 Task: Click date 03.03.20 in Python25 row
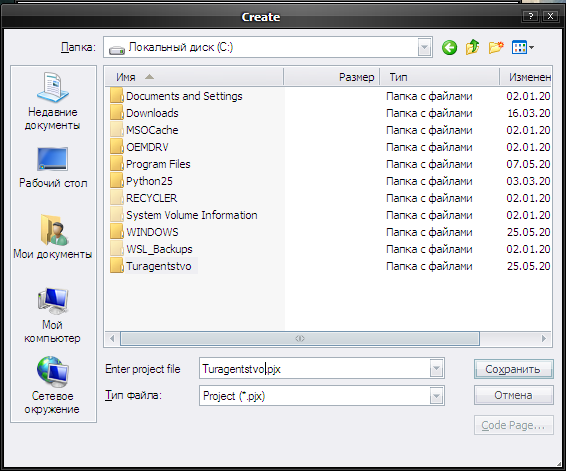point(528,181)
